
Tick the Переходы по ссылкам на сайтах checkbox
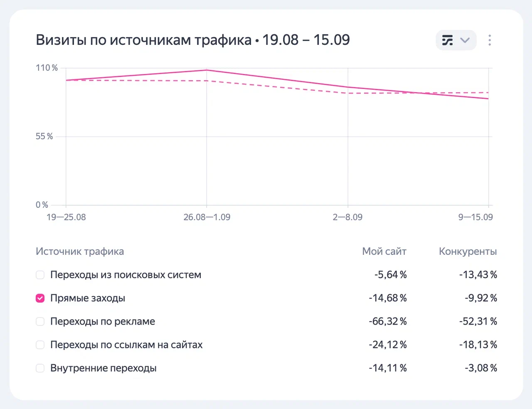pyautogui.click(x=40, y=345)
